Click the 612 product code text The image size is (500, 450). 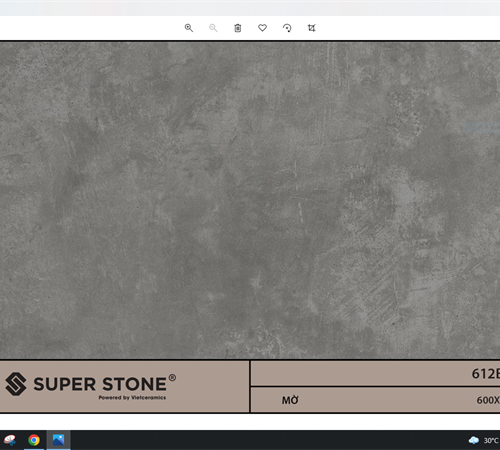(486, 374)
